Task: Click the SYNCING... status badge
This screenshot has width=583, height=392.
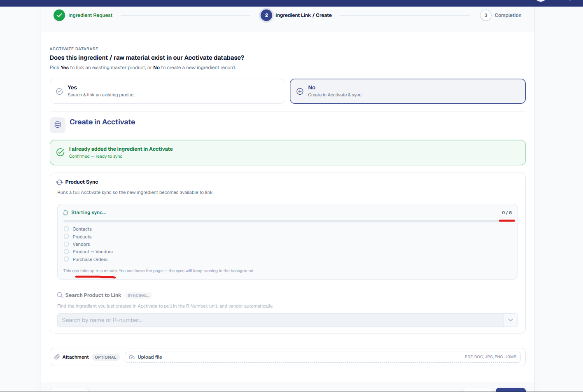Action: pyautogui.click(x=138, y=296)
